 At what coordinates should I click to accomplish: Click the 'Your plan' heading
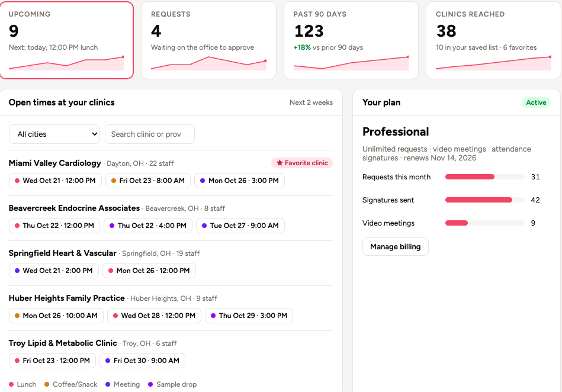click(x=381, y=102)
